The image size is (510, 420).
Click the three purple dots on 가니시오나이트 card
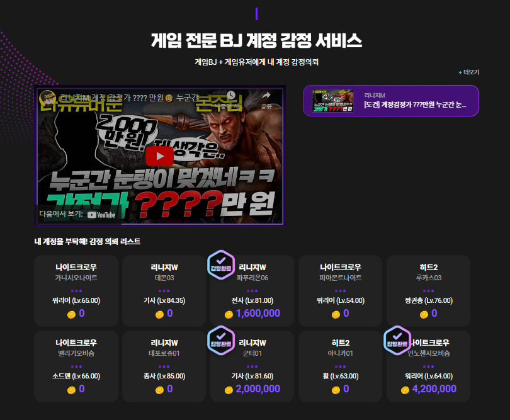[x=76, y=291]
